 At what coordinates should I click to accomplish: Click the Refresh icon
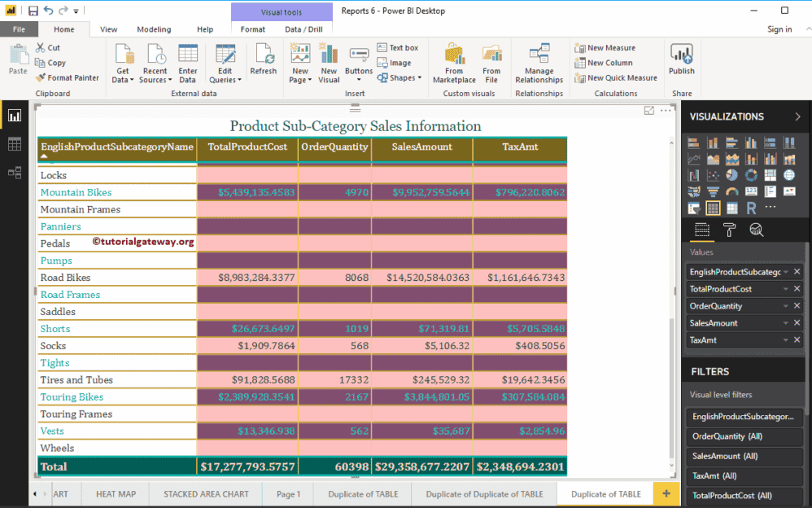pyautogui.click(x=264, y=57)
